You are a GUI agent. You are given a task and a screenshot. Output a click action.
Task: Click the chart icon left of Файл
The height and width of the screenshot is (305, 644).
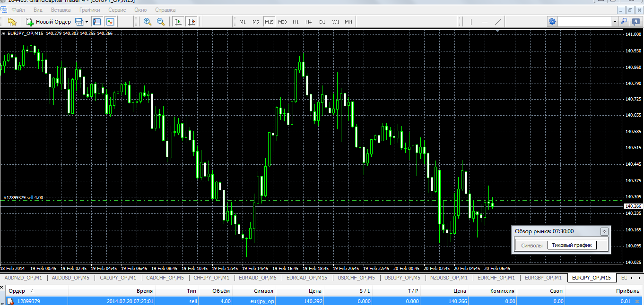pyautogui.click(x=4, y=9)
